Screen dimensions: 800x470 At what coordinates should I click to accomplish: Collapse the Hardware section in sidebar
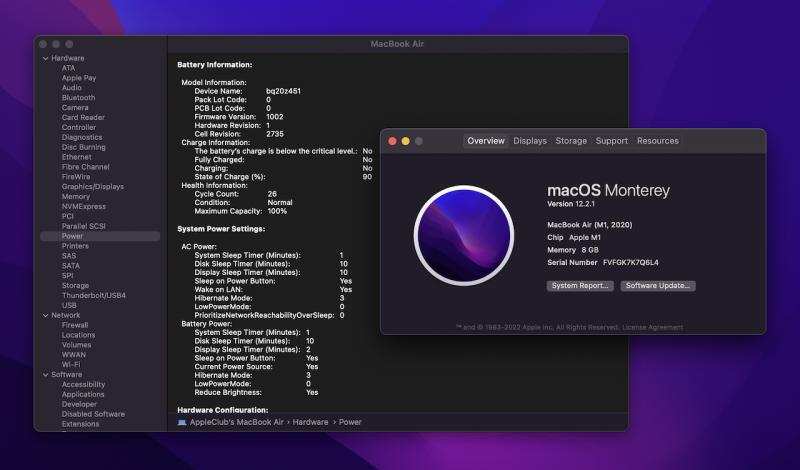(x=45, y=58)
